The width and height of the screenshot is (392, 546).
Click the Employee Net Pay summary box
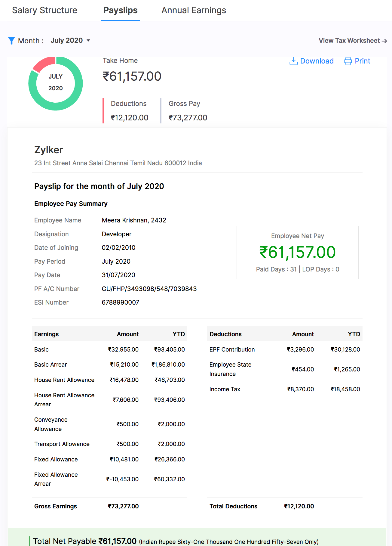point(297,253)
